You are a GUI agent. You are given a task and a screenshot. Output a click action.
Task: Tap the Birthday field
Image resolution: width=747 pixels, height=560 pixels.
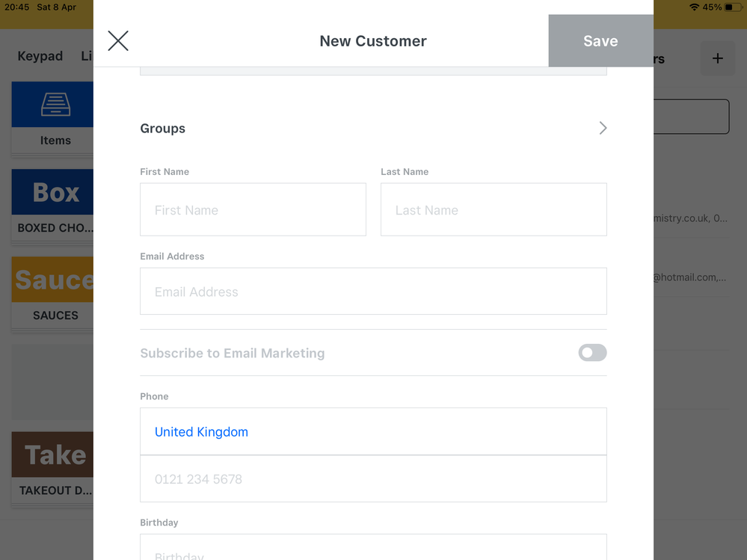point(373,550)
